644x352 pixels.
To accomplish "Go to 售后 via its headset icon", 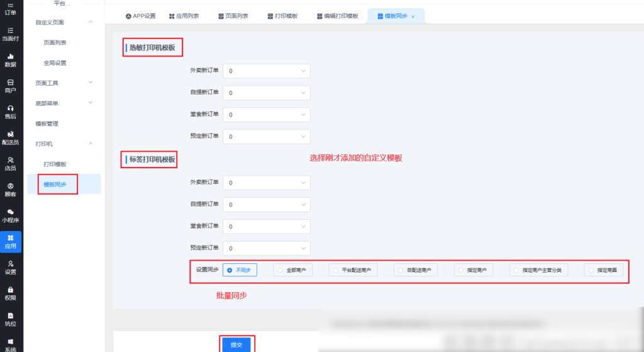I will coord(11,111).
